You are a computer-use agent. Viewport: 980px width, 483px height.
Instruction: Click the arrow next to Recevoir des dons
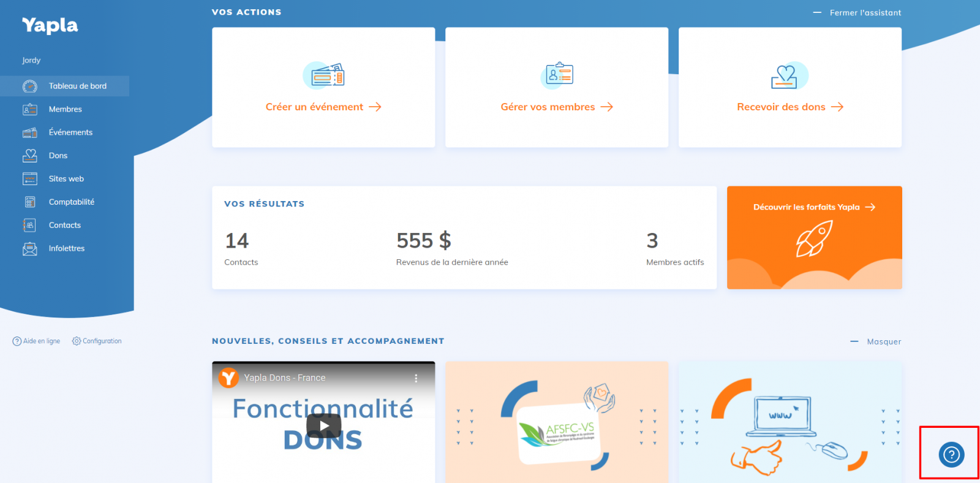coord(837,107)
